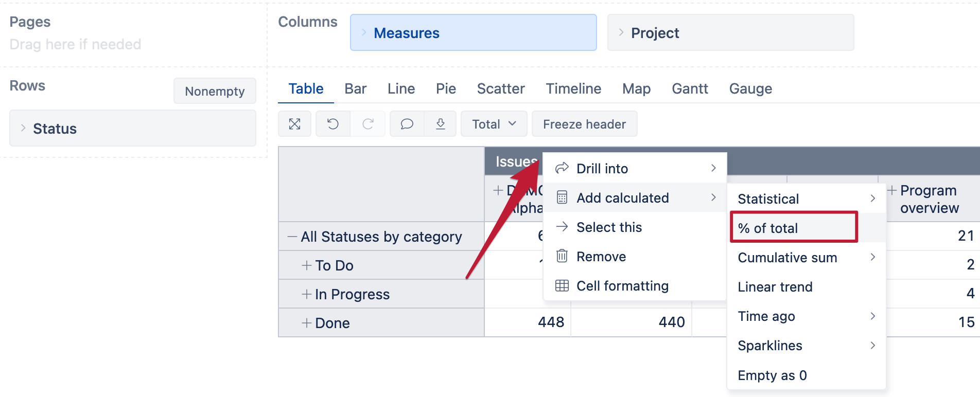Click the export download icon
Viewport: 980px width, 397px height.
click(x=441, y=124)
